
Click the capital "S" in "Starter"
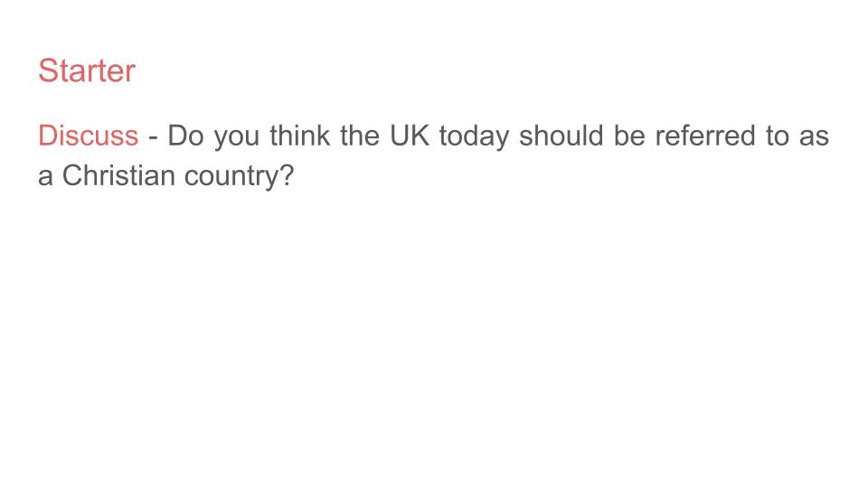point(48,70)
